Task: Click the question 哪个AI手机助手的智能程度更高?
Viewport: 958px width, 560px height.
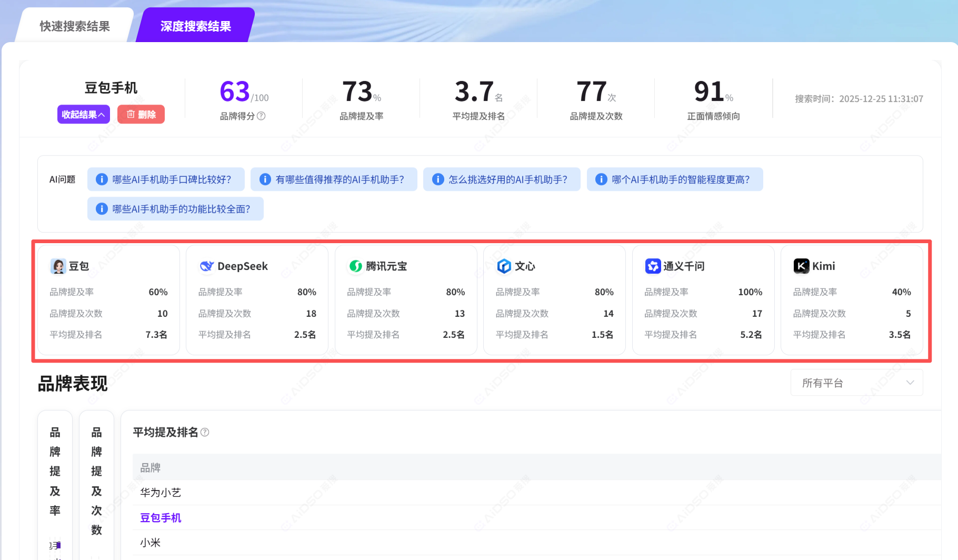Action: (674, 179)
